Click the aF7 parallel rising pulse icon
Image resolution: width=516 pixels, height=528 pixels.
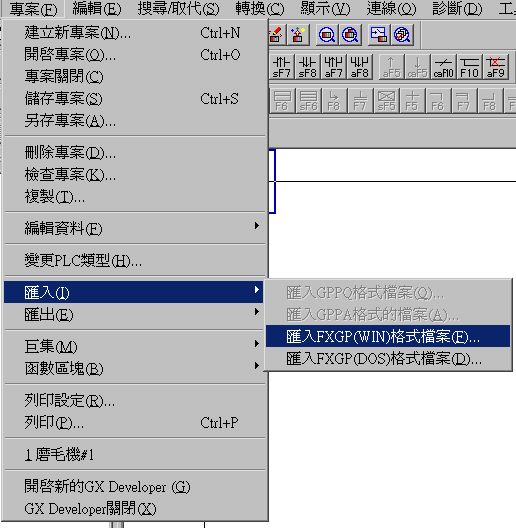333,67
